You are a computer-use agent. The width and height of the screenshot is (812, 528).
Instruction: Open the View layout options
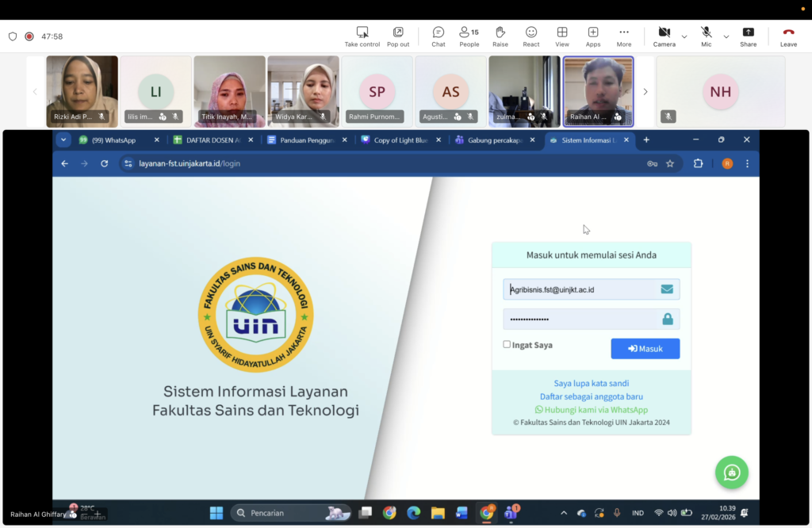562,36
